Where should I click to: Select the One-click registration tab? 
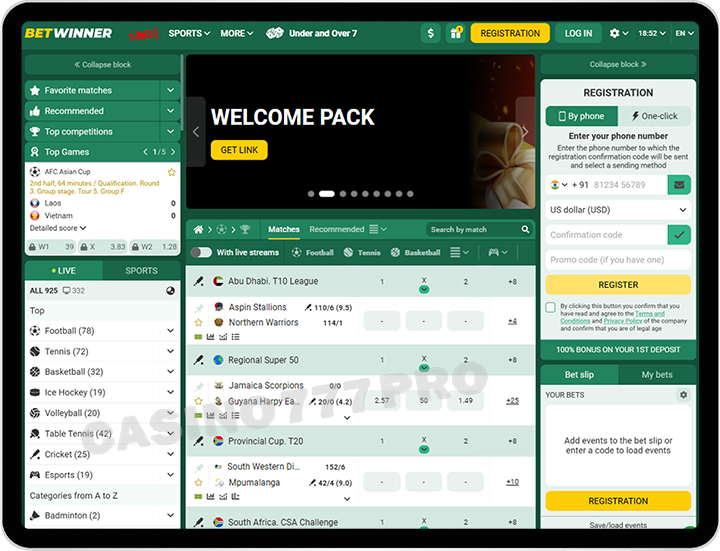pos(654,116)
